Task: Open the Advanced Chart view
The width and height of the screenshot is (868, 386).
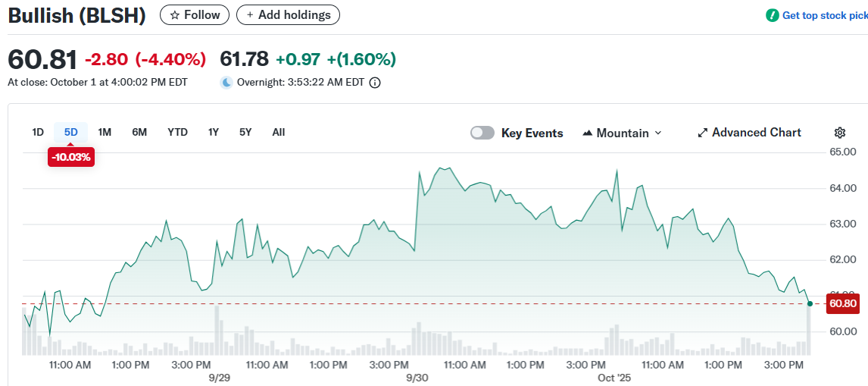Action: pyautogui.click(x=756, y=133)
